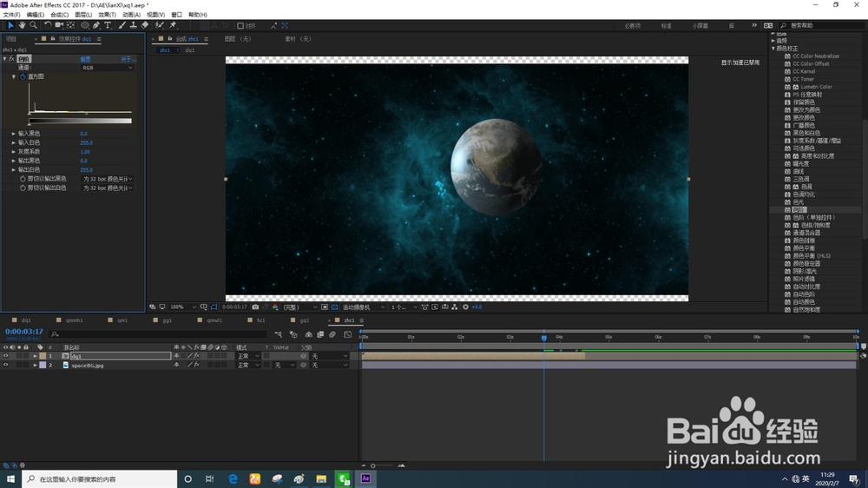Open the viewer resolution dropdown
The height and width of the screenshot is (488, 868).
[x=299, y=307]
